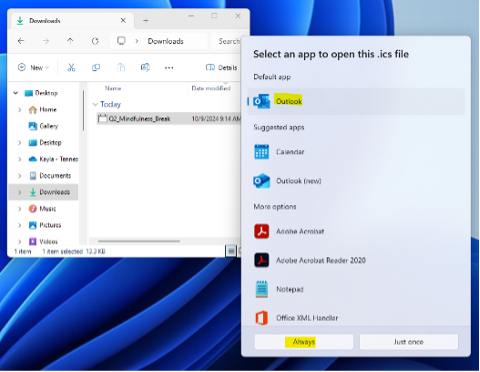Refresh the Downloads folder view
The height and width of the screenshot is (372, 480).
(95, 41)
